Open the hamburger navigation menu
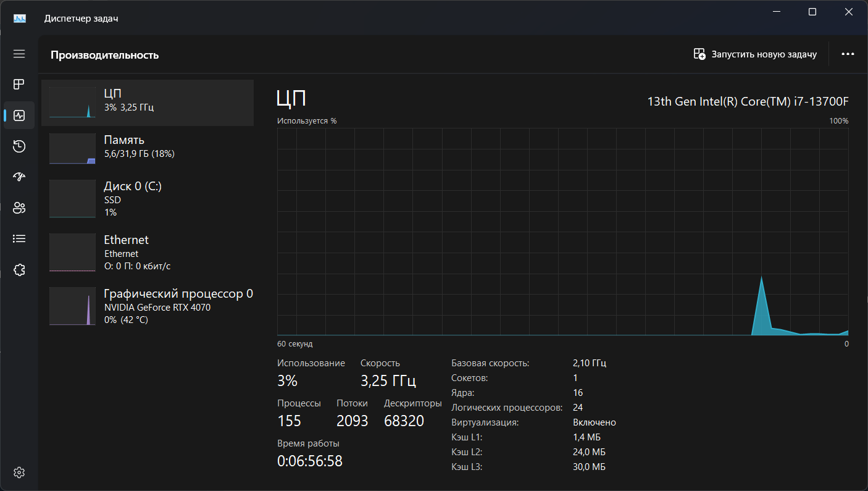This screenshot has width=868, height=491. tap(19, 54)
